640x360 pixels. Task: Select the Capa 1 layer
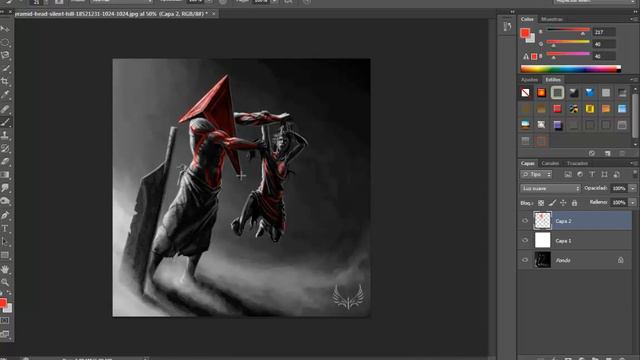(x=575, y=240)
